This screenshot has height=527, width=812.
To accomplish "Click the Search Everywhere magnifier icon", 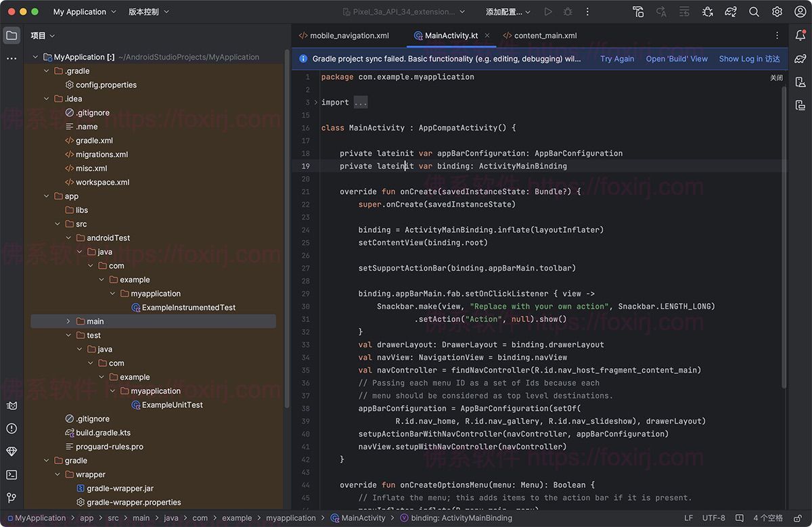I will coord(754,12).
